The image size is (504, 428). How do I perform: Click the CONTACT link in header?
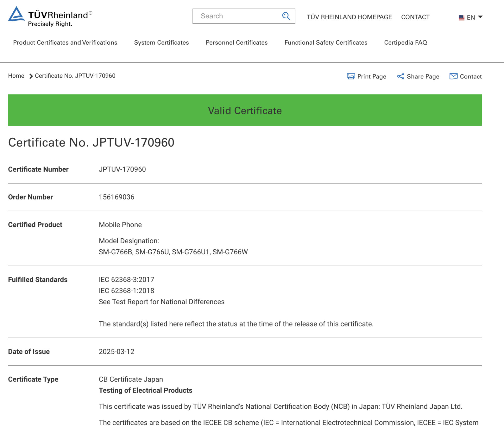point(415,17)
